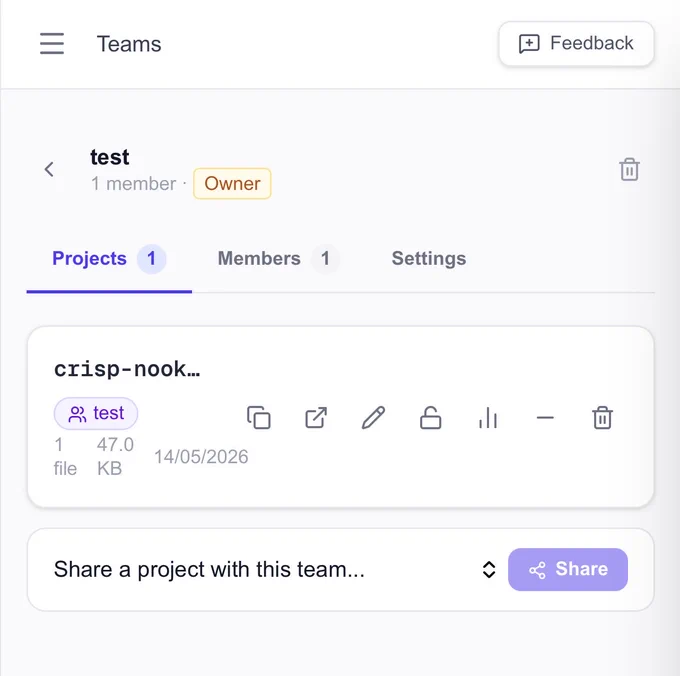Edit the project with pencil icon
This screenshot has height=676, width=680.
point(373,418)
